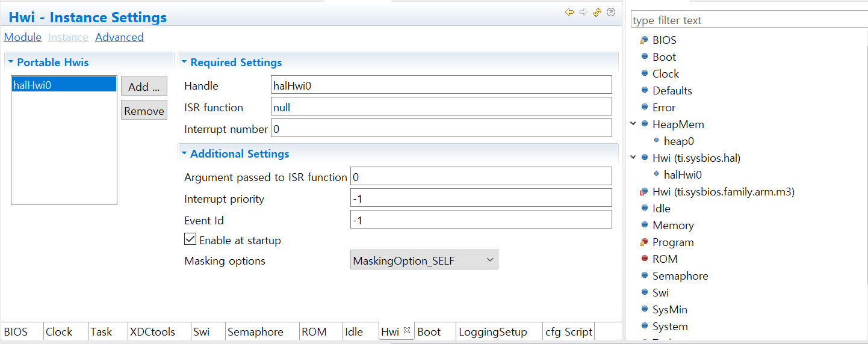Click the BIOS module warning icon
Viewport: 868px width, 344px height.
(x=644, y=40)
